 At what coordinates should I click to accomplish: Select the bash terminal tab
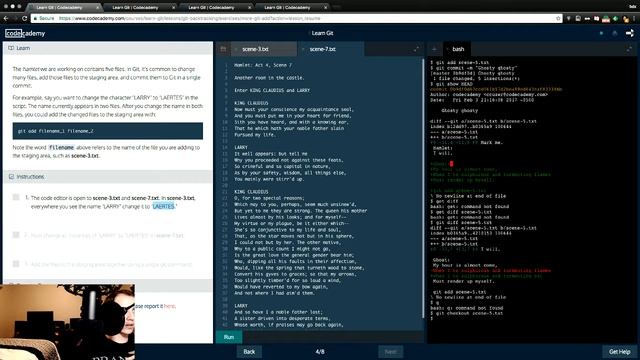pyautogui.click(x=457, y=49)
